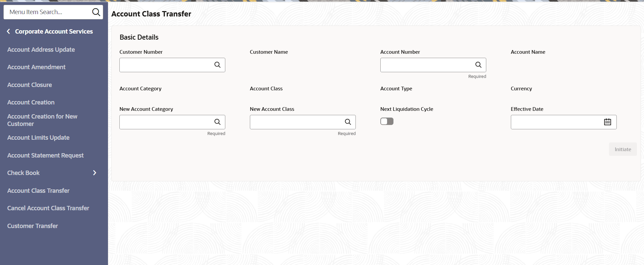The width and height of the screenshot is (644, 265).
Task: Select Account Creation for New Customer
Action: click(42, 120)
